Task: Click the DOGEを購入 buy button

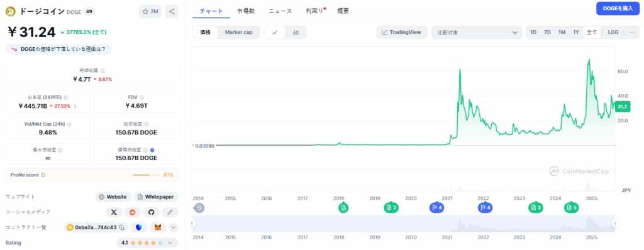Action: pos(618,8)
